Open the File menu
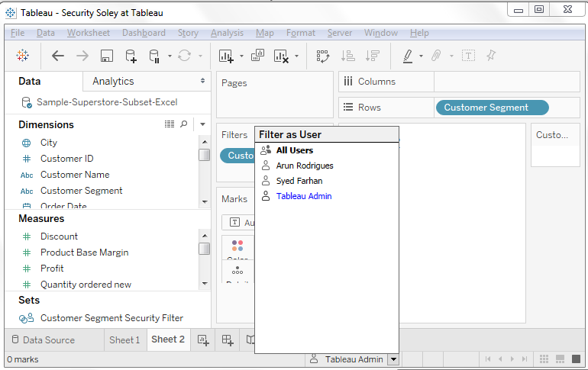 [18, 33]
